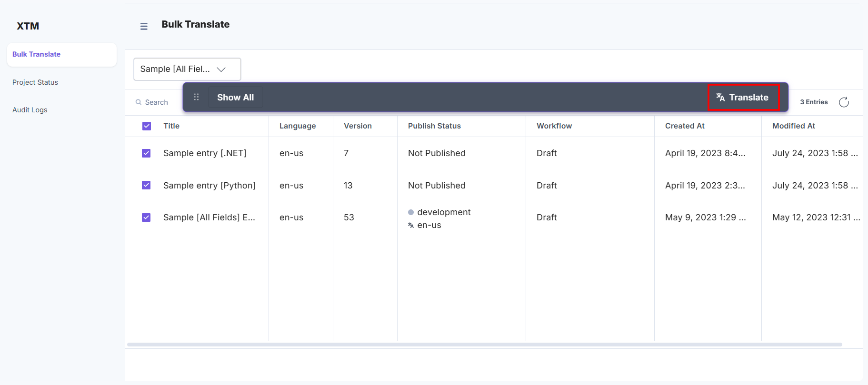Click en-us language in the Python row

pyautogui.click(x=291, y=186)
